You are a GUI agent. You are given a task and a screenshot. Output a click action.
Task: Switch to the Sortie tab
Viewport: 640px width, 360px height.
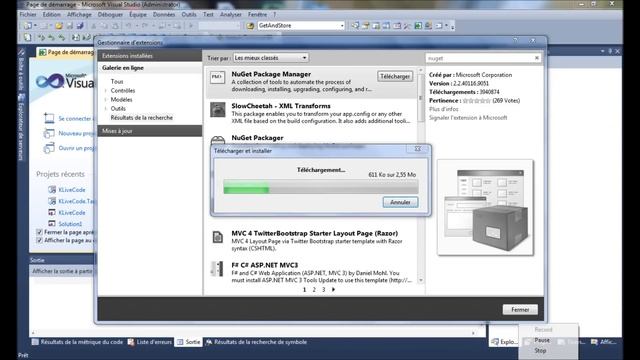[189, 342]
